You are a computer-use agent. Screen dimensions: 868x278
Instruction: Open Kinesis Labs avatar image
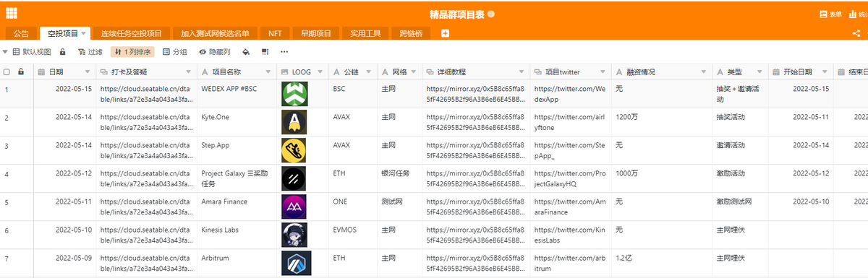(x=294, y=235)
